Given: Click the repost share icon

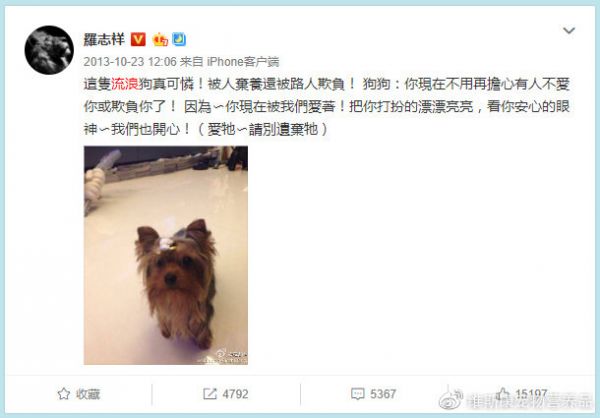Looking at the screenshot, I should click(210, 394).
